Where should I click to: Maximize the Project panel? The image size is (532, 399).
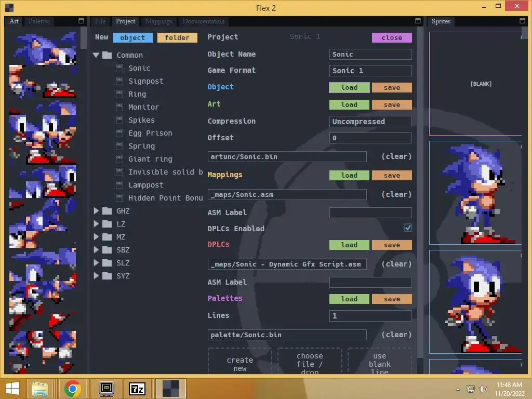[x=418, y=21]
